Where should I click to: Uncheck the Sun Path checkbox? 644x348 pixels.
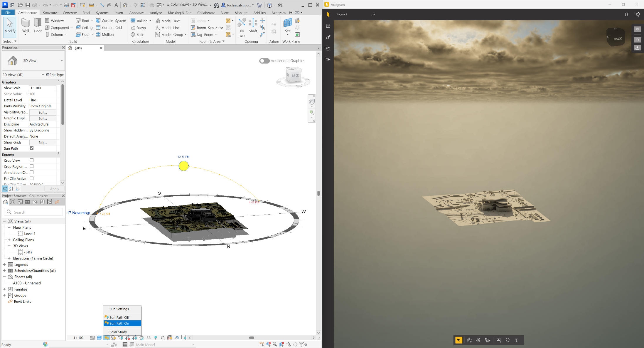[x=32, y=148]
